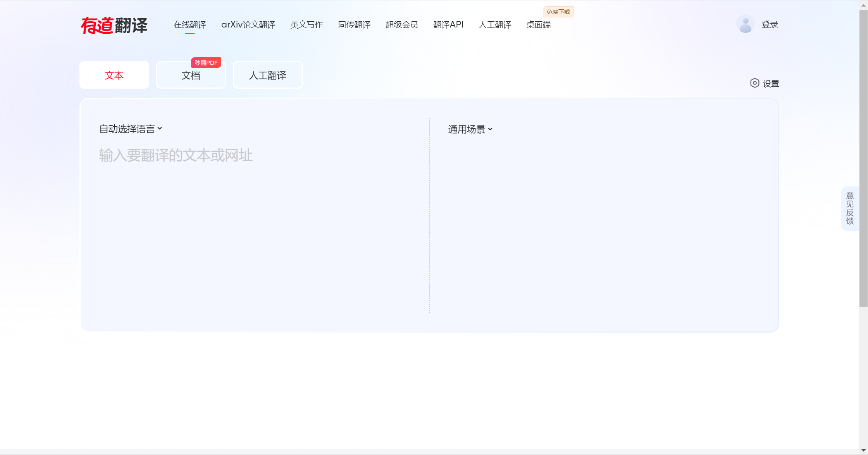Image resolution: width=868 pixels, height=455 pixels.
Task: Click the 登录 login link
Action: 770,25
